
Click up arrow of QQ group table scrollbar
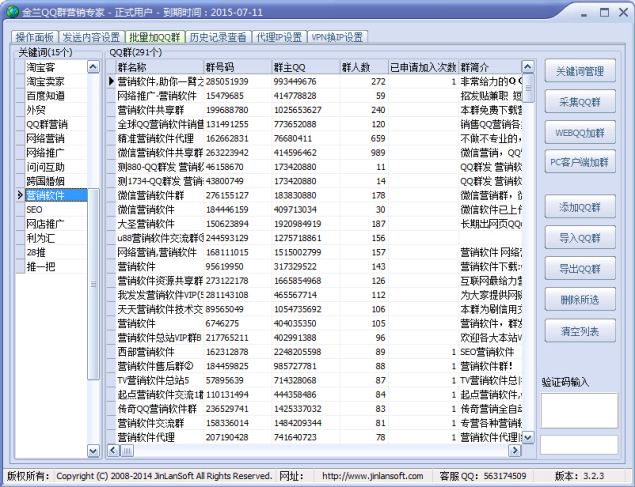point(528,66)
